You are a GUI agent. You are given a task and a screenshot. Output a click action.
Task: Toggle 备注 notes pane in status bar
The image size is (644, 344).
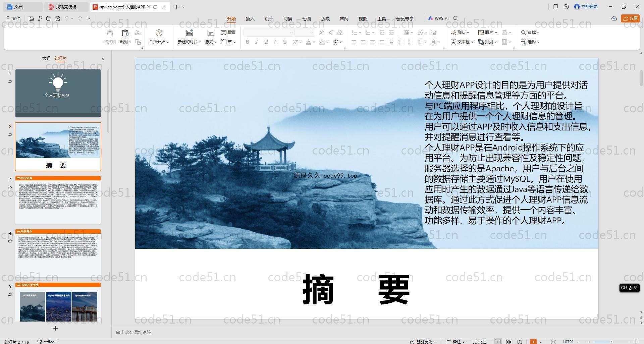coord(456,342)
